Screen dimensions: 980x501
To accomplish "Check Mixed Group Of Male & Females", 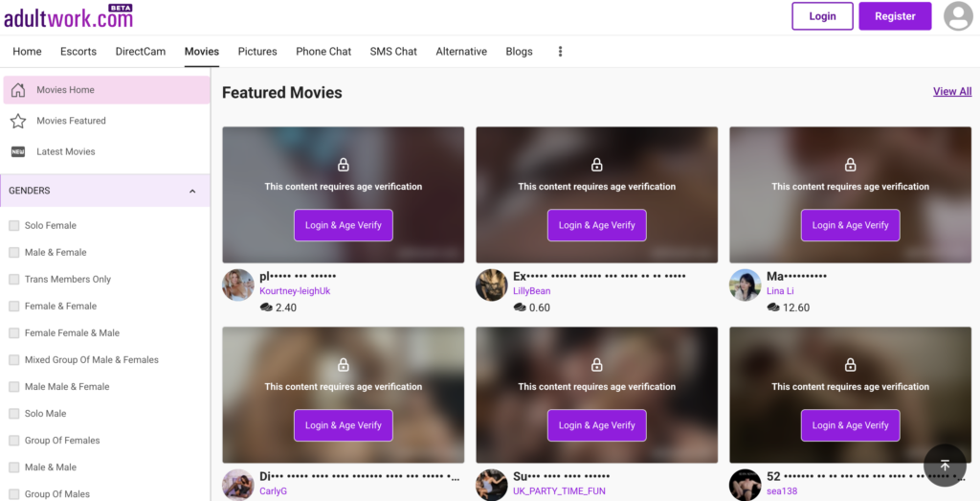I will click(13, 360).
